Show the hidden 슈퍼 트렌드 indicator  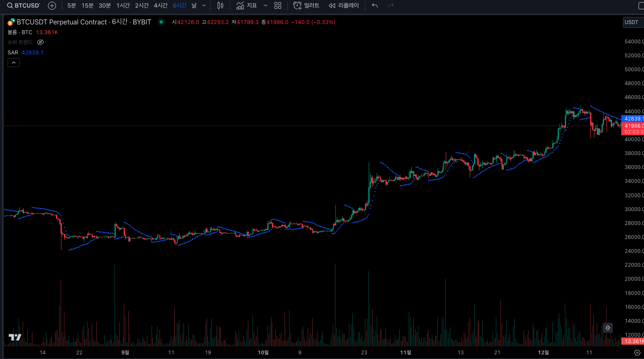(x=40, y=42)
